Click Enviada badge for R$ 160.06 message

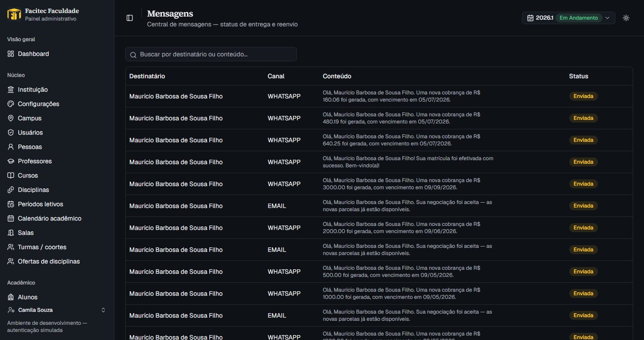(583, 96)
